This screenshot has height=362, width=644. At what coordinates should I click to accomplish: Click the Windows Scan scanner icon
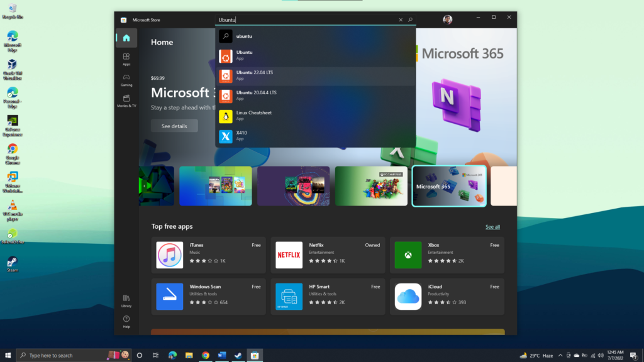tap(170, 297)
